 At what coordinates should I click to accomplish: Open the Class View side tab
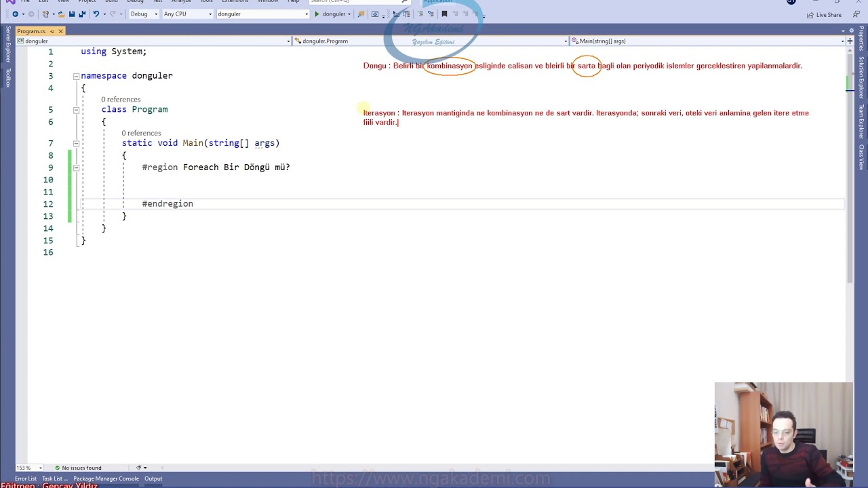(x=861, y=157)
